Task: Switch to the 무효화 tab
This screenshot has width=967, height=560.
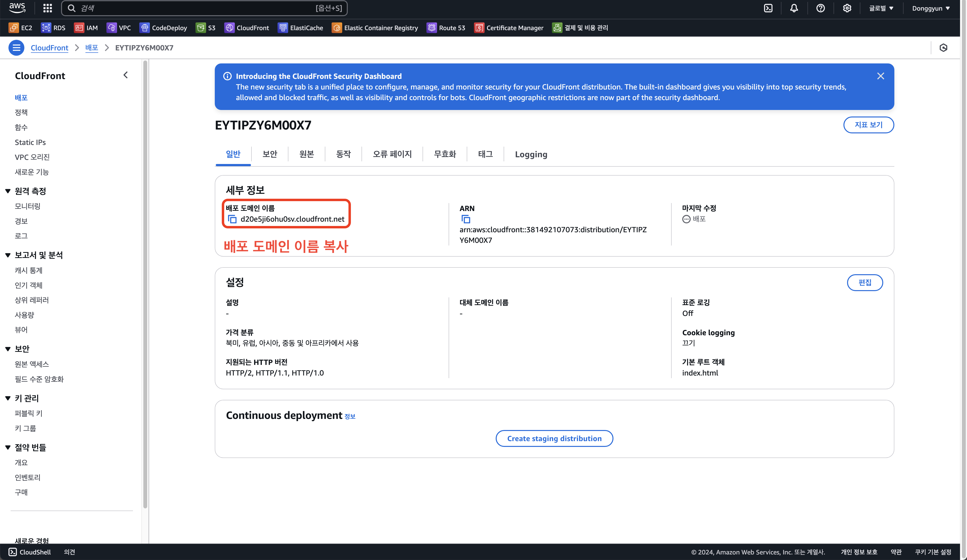Action: point(445,154)
